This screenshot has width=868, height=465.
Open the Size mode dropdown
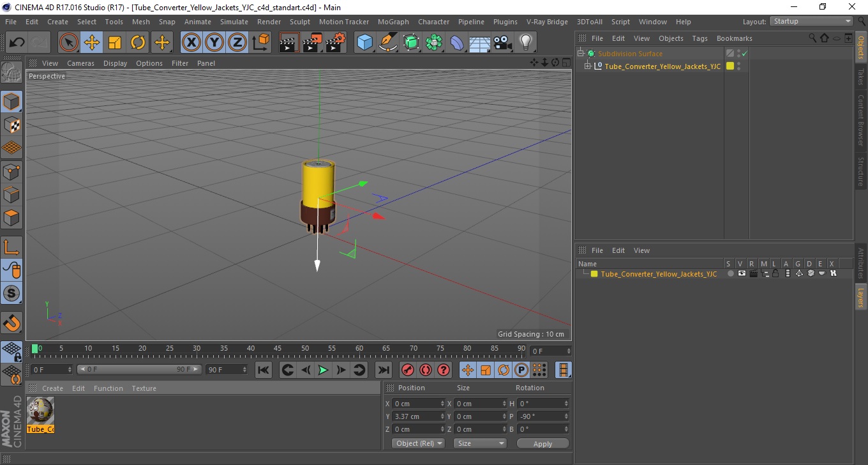[x=480, y=443]
